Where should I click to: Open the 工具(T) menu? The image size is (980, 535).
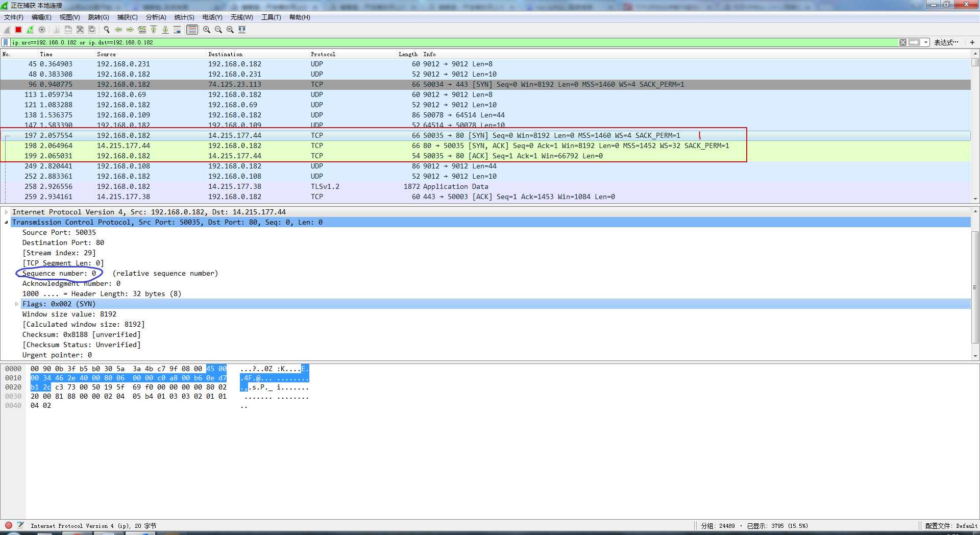271,17
